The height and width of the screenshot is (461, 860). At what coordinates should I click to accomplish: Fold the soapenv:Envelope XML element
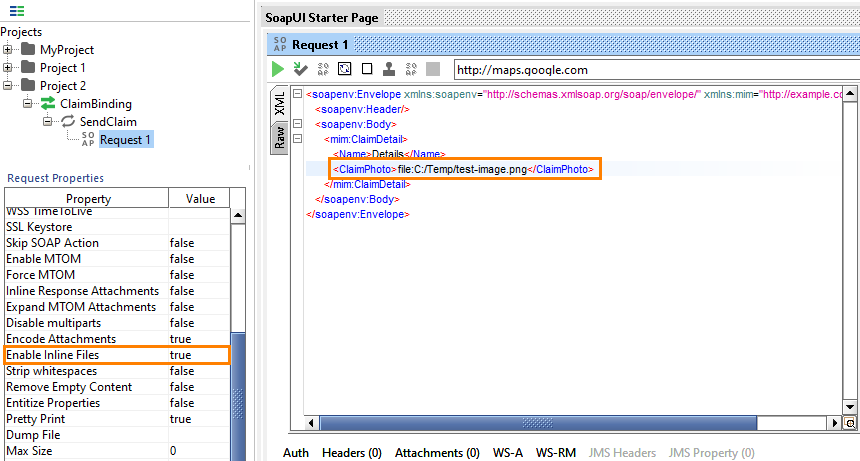[297, 94]
